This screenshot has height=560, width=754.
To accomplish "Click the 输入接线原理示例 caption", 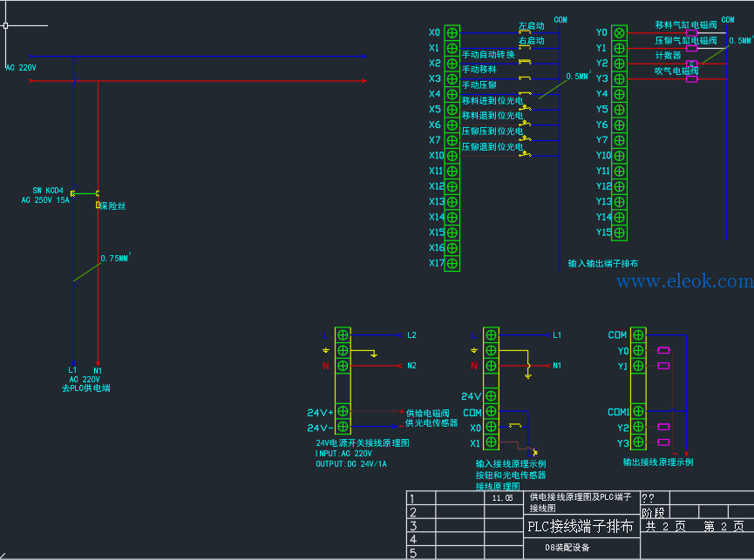I will pos(511,463).
